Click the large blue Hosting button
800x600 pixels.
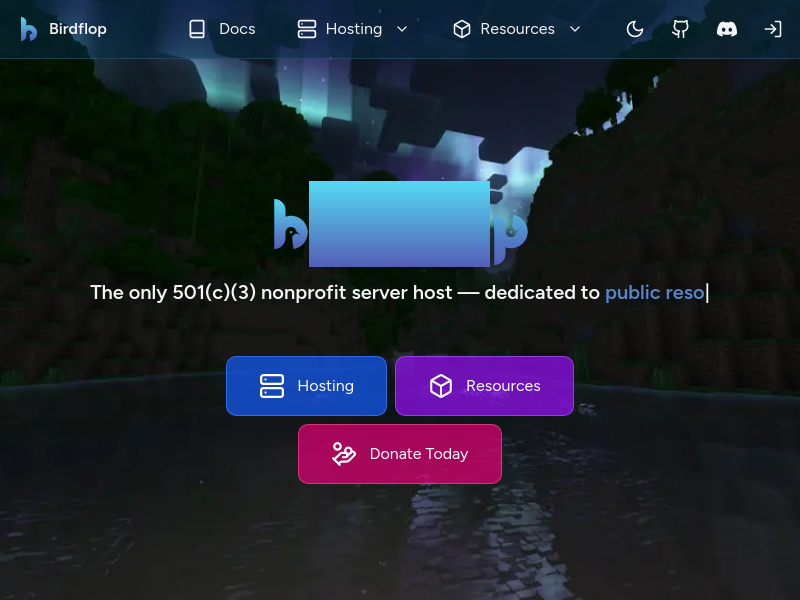point(306,386)
